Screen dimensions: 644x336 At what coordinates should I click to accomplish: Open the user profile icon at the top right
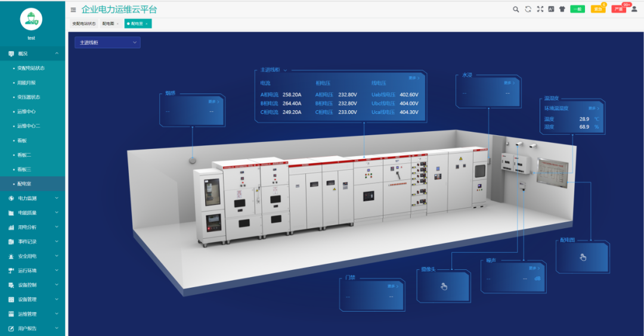634,9
